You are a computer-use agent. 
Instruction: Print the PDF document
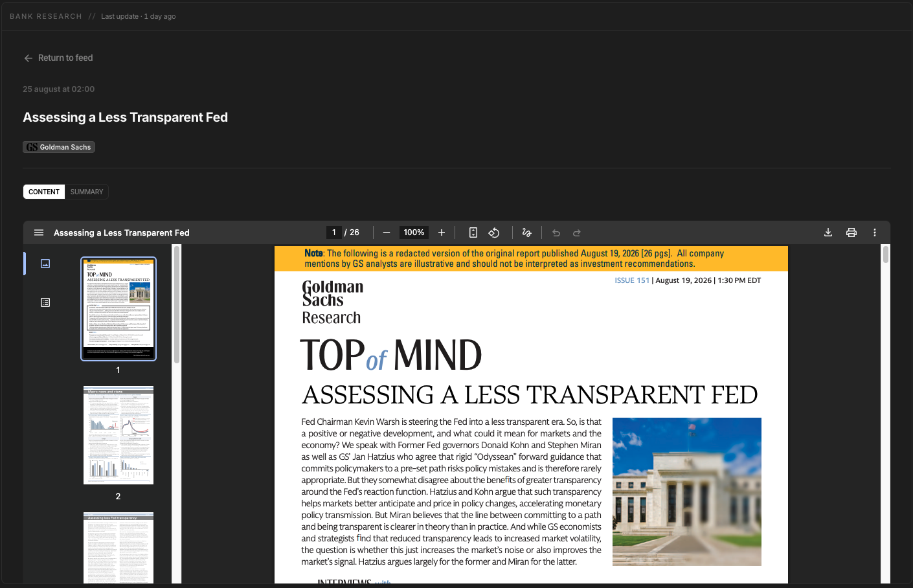pyautogui.click(x=851, y=232)
